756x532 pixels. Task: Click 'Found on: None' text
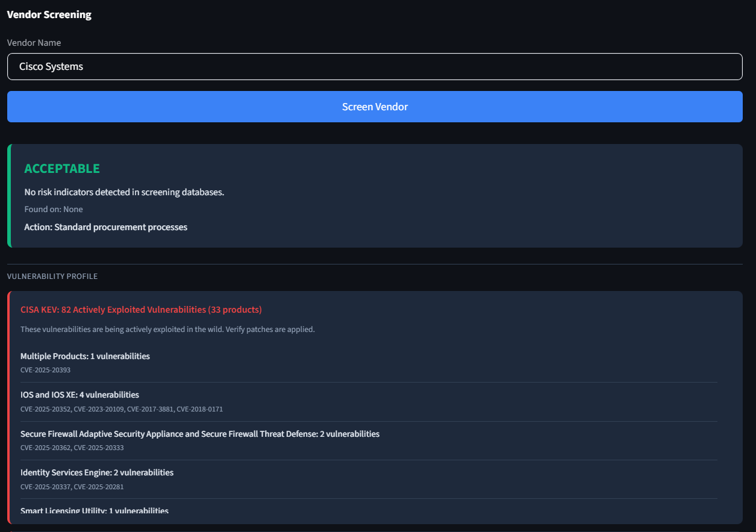[x=54, y=209]
